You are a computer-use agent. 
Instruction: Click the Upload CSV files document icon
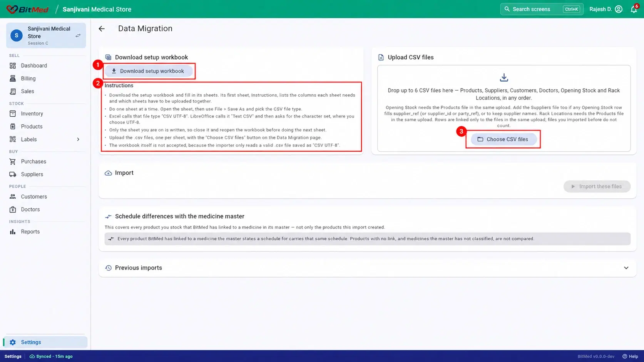(x=381, y=57)
